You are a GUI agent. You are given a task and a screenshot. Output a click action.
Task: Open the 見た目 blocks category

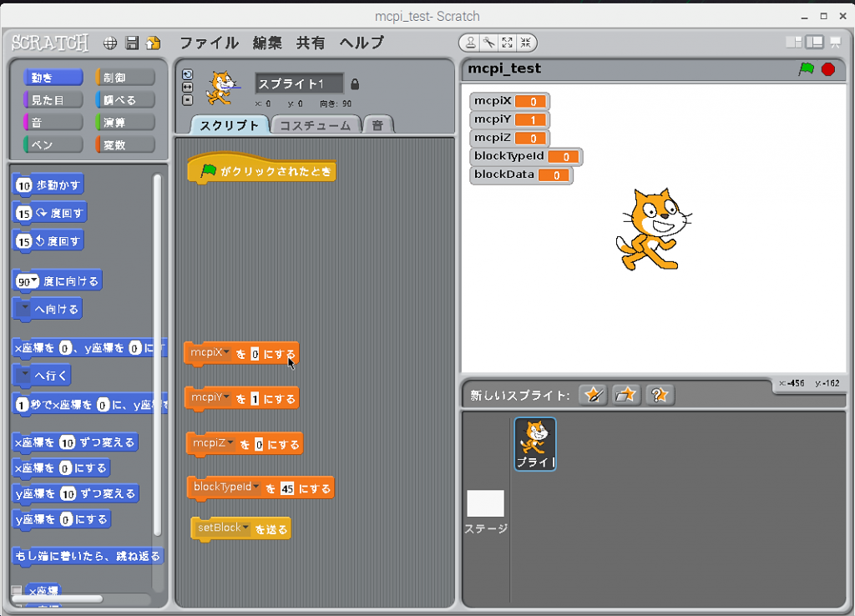tap(53, 100)
